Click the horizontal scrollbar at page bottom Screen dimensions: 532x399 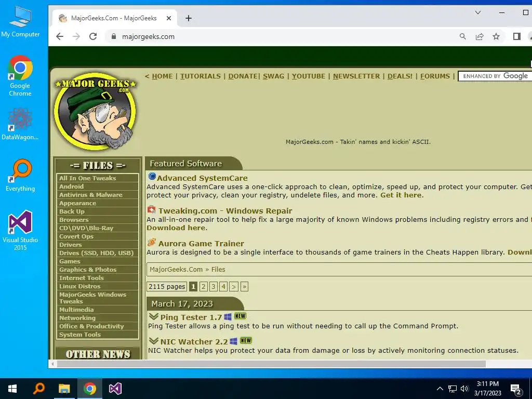click(271, 364)
